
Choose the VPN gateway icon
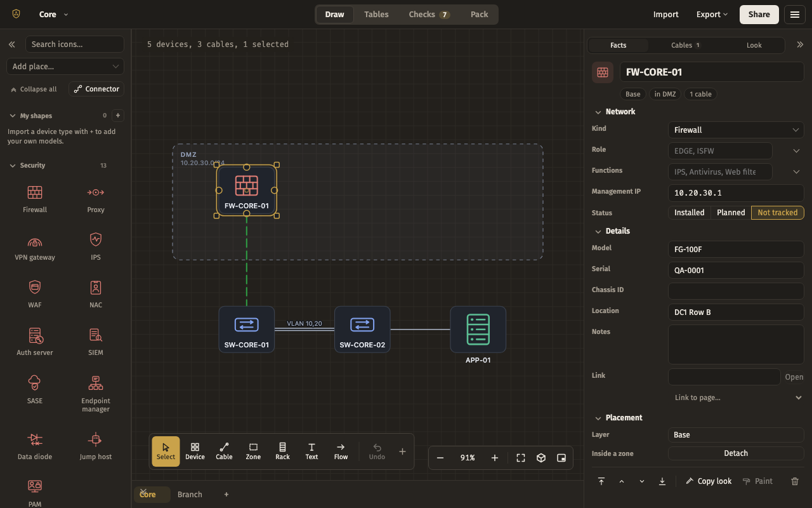point(35,246)
